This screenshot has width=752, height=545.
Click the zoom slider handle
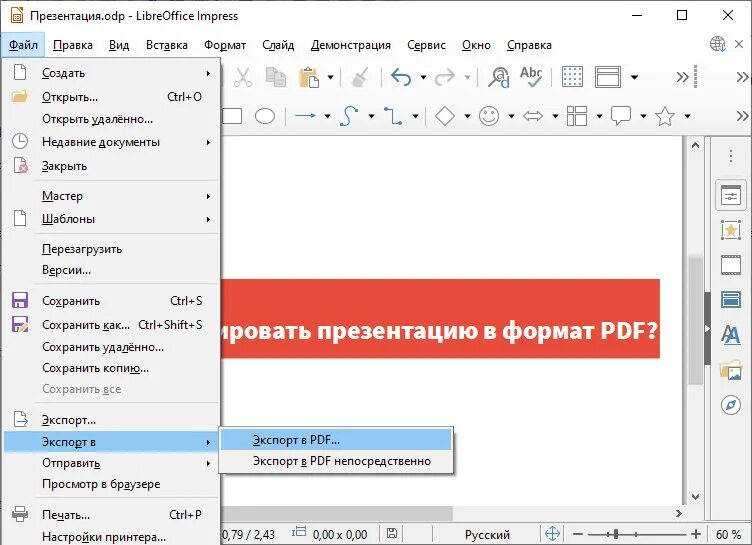pos(616,533)
